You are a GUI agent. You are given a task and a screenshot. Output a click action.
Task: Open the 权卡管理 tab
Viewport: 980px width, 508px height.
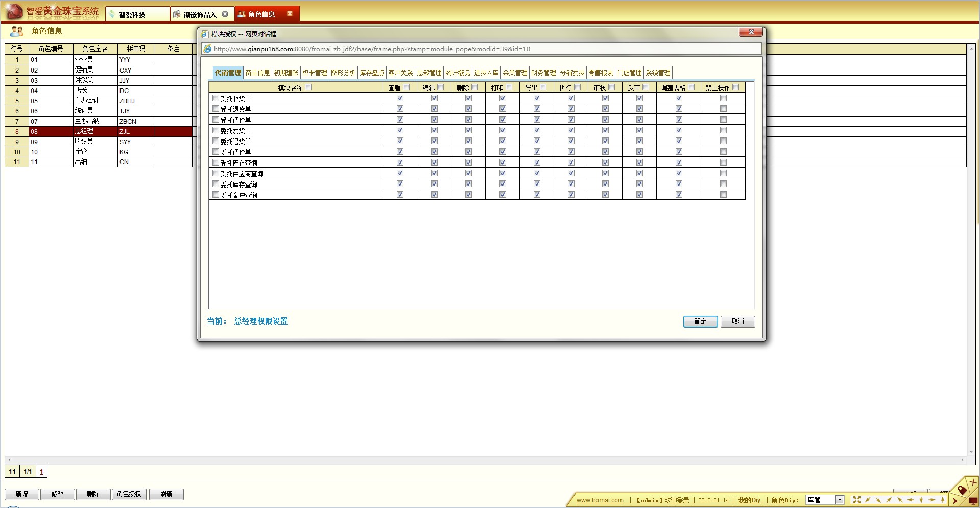(315, 73)
